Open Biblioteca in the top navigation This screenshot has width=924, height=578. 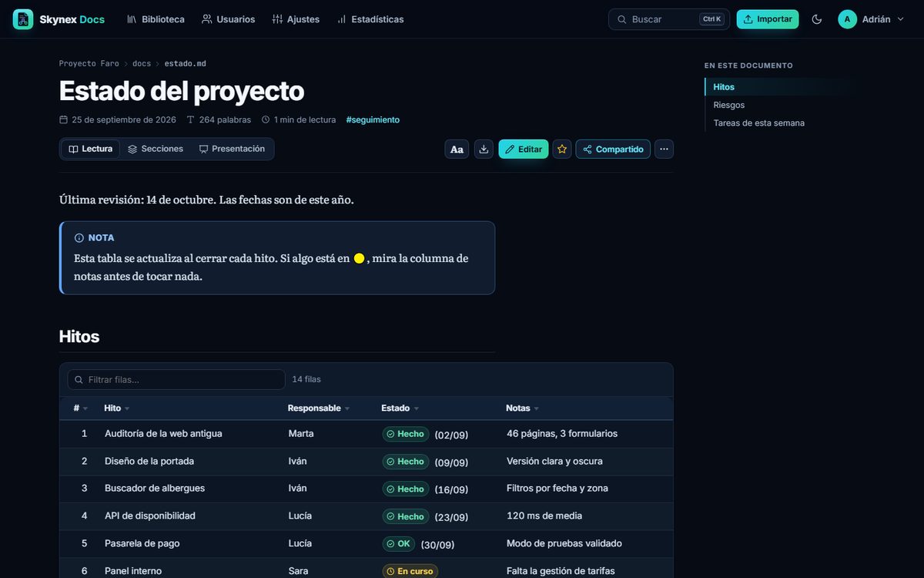pyautogui.click(x=156, y=19)
